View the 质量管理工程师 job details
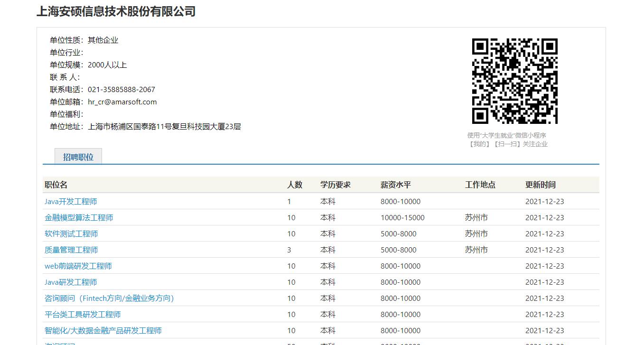Screen dimensions: 644x345 tap(71, 250)
